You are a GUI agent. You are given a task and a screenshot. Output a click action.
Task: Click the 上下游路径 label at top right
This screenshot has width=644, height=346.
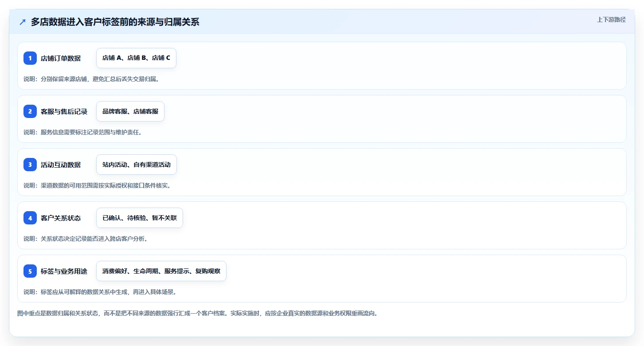coord(611,20)
